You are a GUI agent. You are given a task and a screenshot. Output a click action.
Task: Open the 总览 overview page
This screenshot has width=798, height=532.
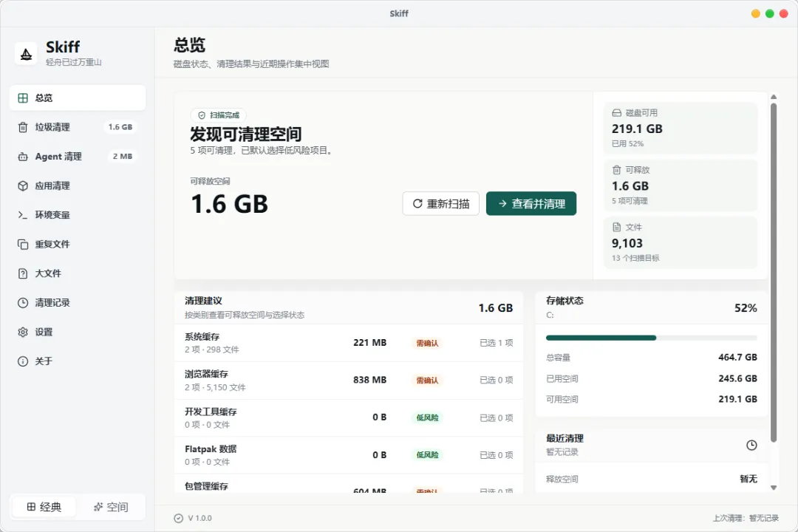click(78, 98)
